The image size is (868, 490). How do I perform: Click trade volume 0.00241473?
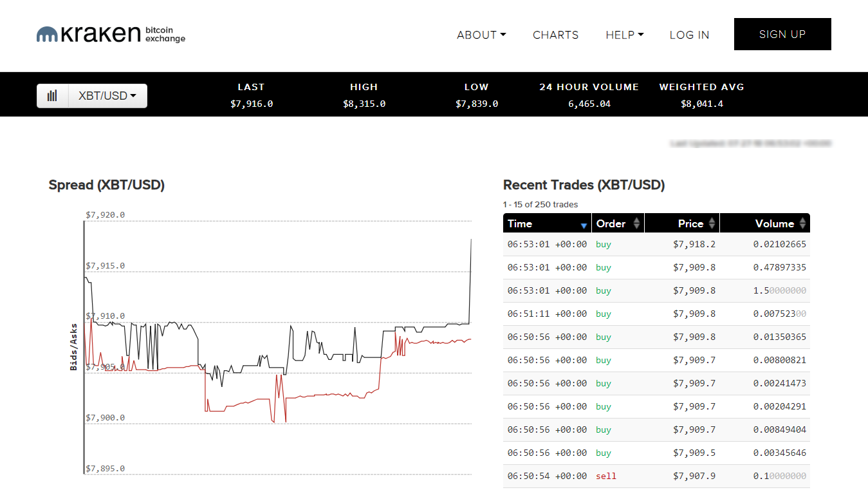click(x=780, y=383)
